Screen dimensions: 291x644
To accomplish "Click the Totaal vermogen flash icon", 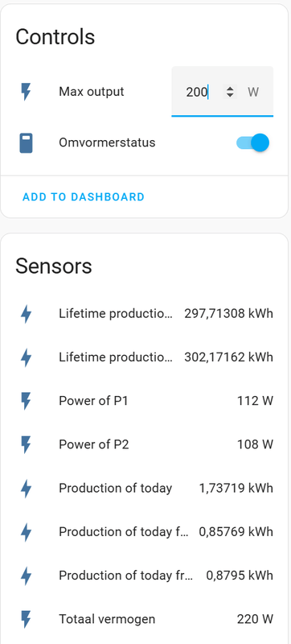I will click(26, 619).
